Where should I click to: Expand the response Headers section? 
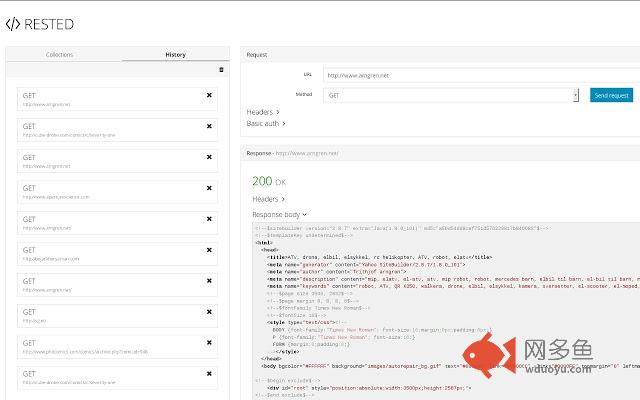268,199
